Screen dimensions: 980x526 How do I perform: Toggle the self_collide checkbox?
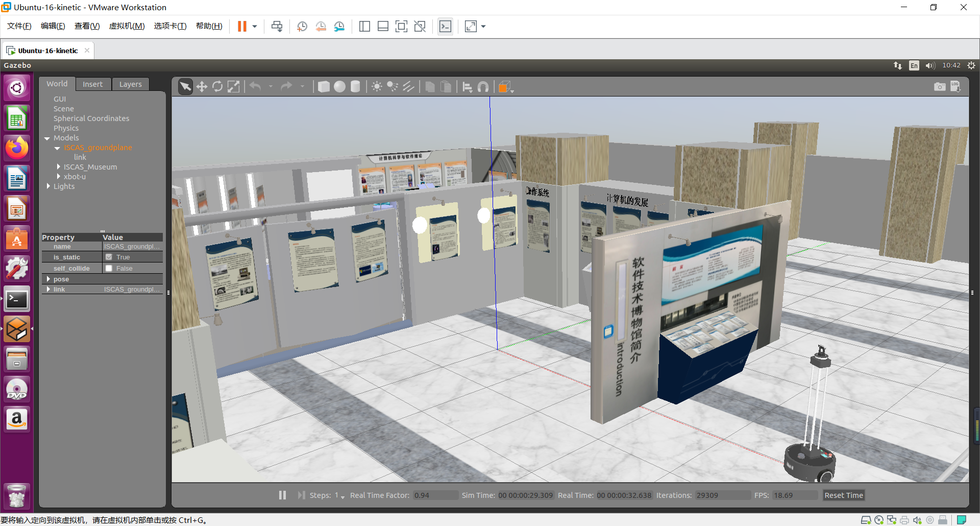click(109, 269)
